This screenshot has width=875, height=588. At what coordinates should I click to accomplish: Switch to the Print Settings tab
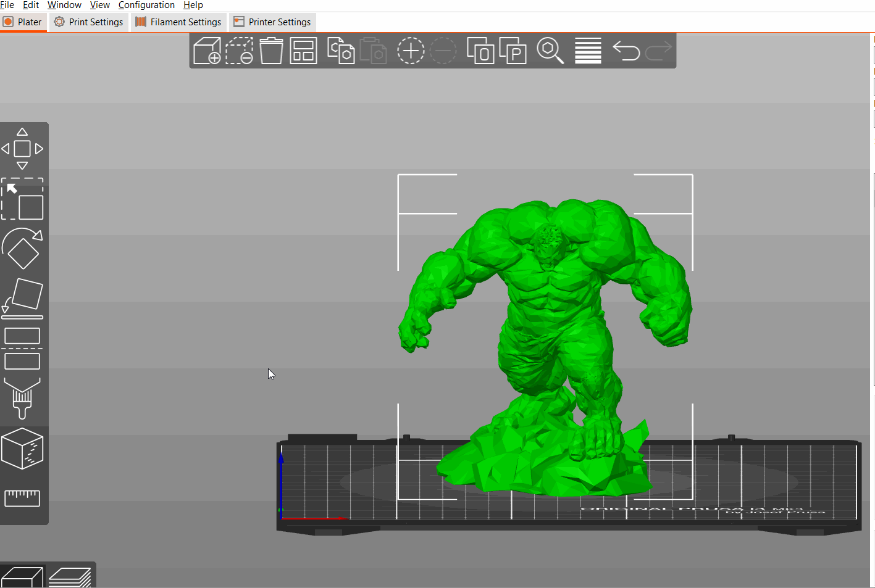pos(89,22)
